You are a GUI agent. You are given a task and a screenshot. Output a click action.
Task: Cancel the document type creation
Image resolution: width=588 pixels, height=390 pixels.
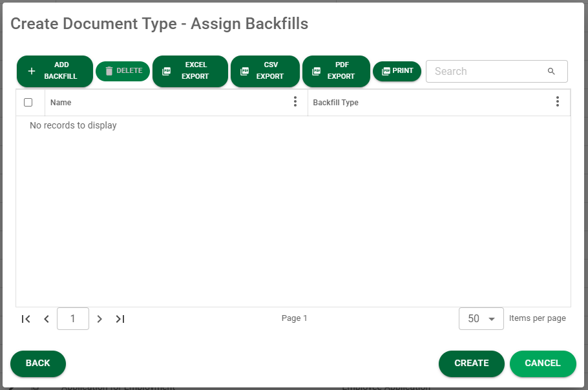(543, 364)
